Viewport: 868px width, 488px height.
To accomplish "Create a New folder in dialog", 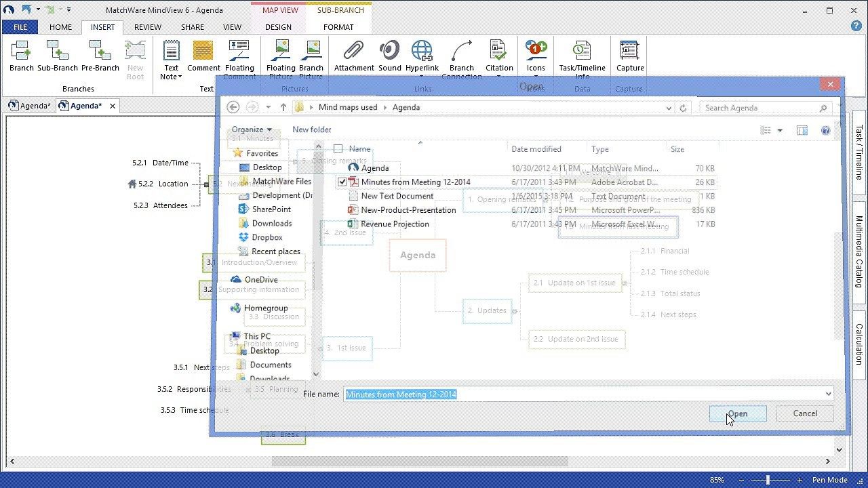I will click(312, 129).
